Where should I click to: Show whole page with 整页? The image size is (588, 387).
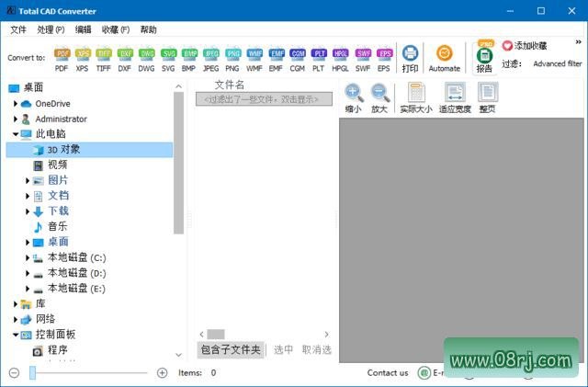(487, 98)
